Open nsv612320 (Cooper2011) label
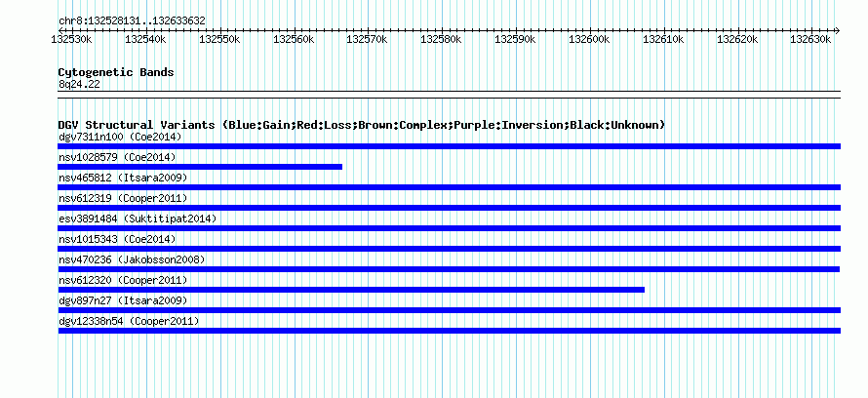Image resolution: width=868 pixels, height=398 pixels. (123, 280)
